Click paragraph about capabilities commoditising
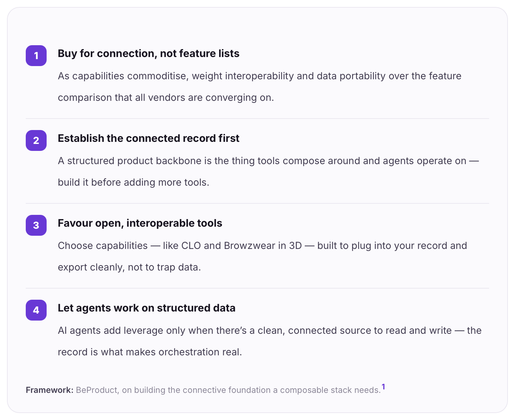This screenshot has height=420, width=526. pyautogui.click(x=260, y=87)
